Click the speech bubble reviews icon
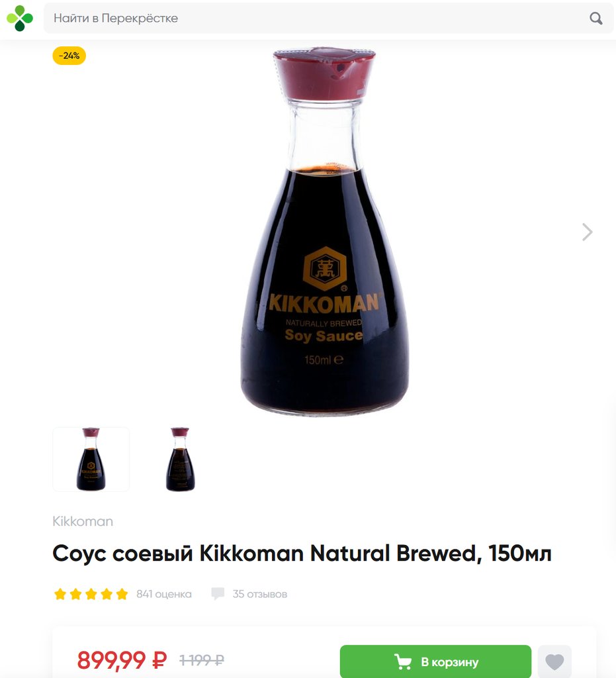Image resolution: width=616 pixels, height=678 pixels. tap(218, 594)
